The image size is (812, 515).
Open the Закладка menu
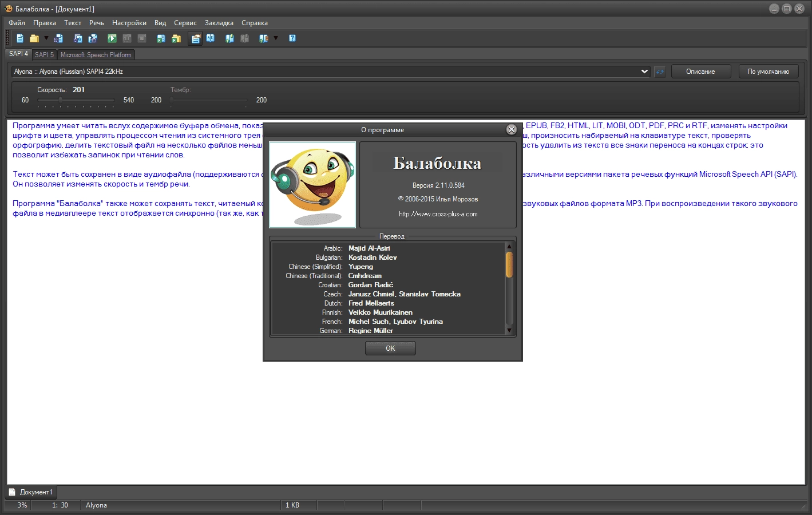pos(219,23)
